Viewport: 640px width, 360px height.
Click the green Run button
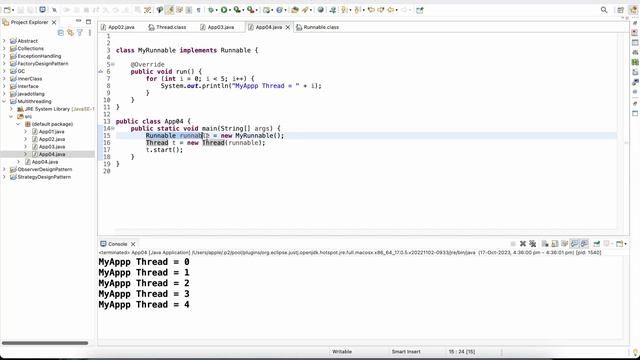point(224,10)
